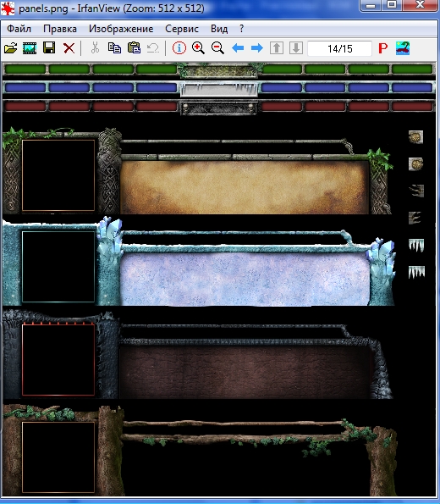Click the Zoom in magnifier icon
440x504 pixels.
click(198, 48)
